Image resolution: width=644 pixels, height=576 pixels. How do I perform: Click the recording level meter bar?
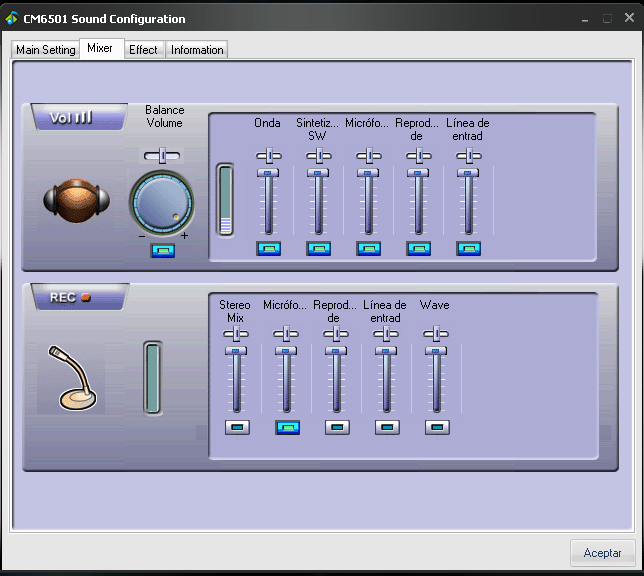click(152, 378)
